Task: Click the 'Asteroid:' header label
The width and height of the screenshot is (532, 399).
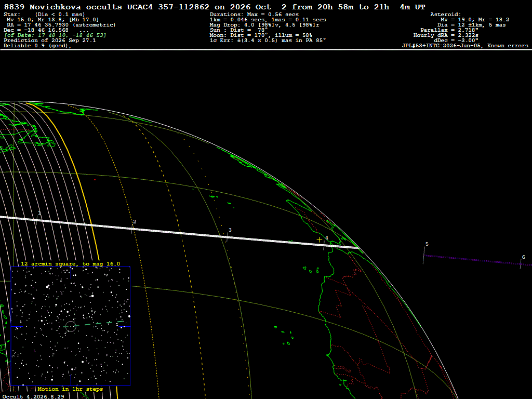Action: pyautogui.click(x=445, y=14)
